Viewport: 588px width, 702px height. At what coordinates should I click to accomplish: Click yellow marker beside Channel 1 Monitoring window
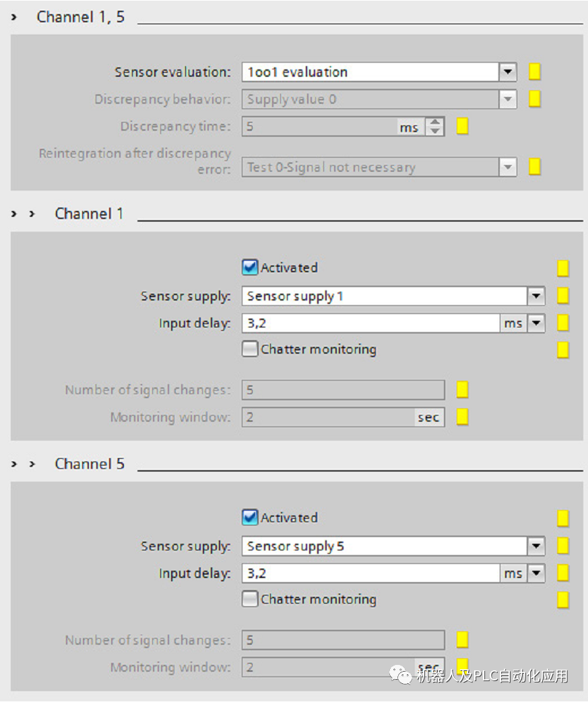(463, 417)
